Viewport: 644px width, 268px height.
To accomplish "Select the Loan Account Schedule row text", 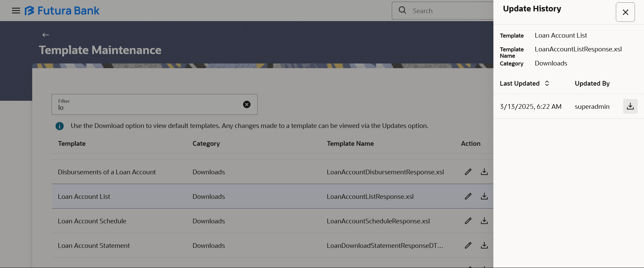I will [x=92, y=221].
